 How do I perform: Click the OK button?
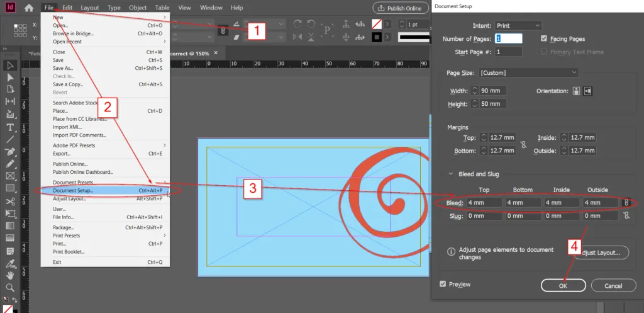[x=563, y=285]
